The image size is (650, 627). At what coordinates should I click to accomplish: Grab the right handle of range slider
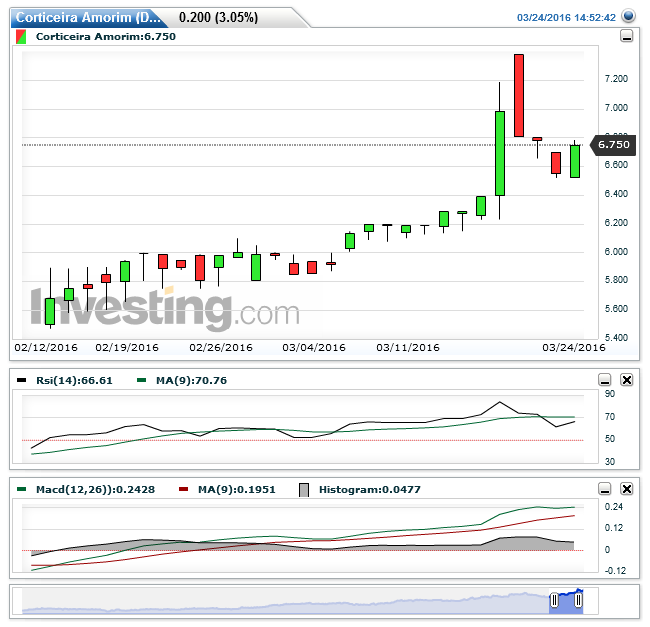point(578,600)
